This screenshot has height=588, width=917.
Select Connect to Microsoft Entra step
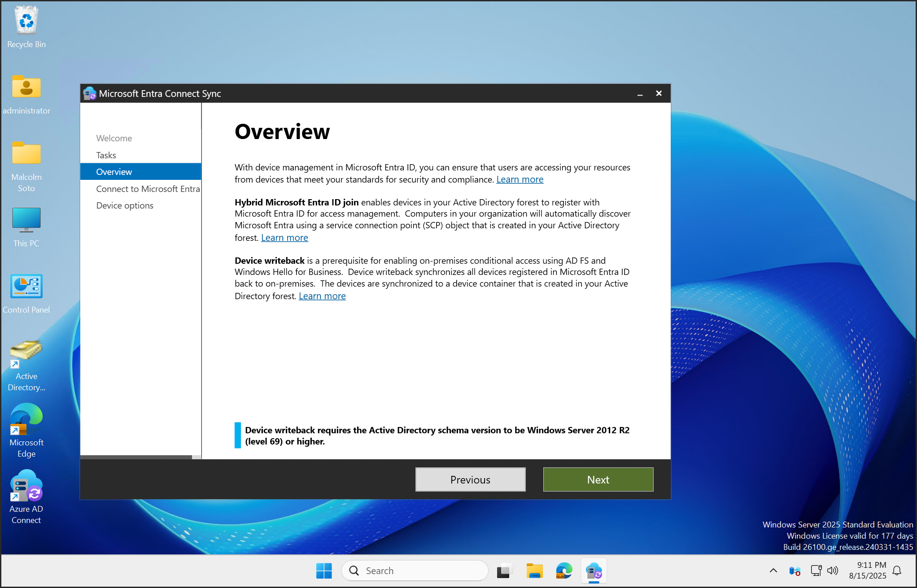148,189
